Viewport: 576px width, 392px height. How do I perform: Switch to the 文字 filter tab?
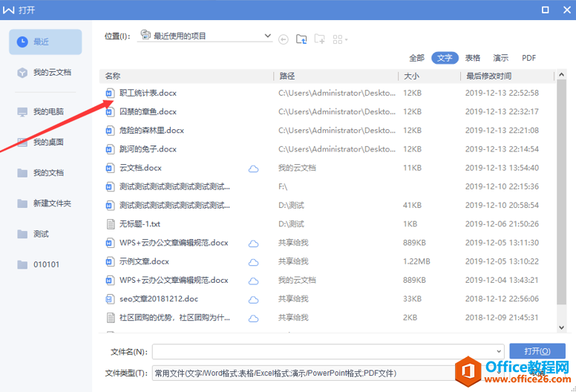coord(445,58)
